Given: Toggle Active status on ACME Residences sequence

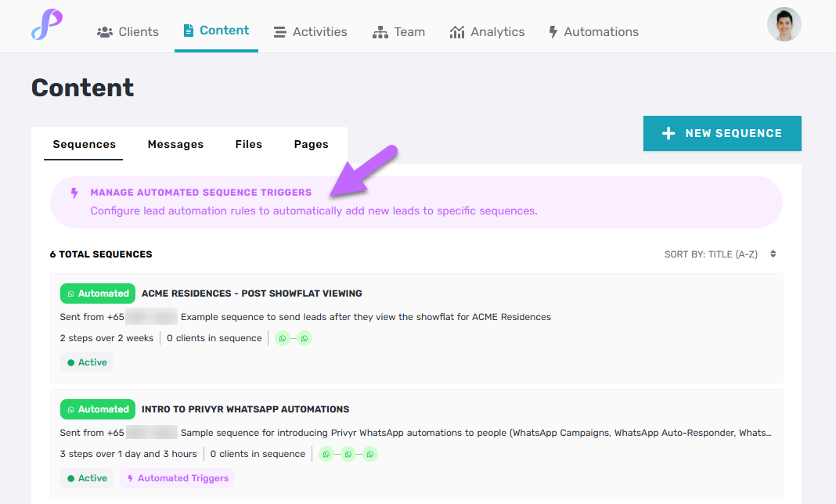Looking at the screenshot, I should (87, 362).
